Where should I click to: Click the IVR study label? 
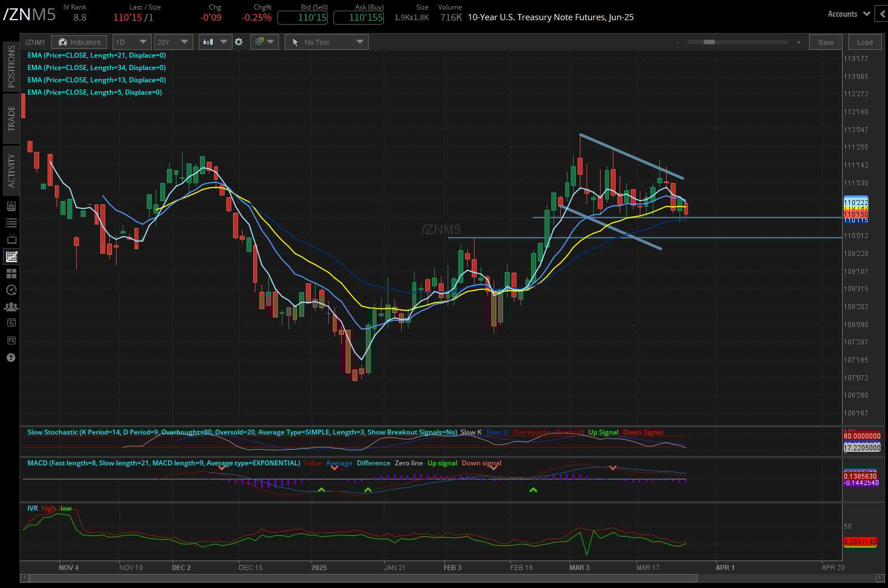[32, 508]
